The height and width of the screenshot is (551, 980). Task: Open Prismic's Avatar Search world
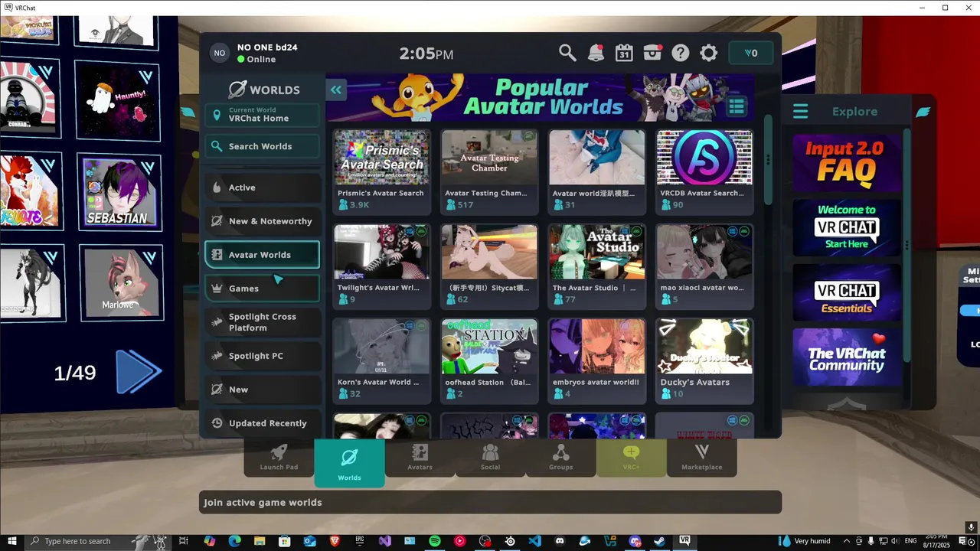pos(381,171)
